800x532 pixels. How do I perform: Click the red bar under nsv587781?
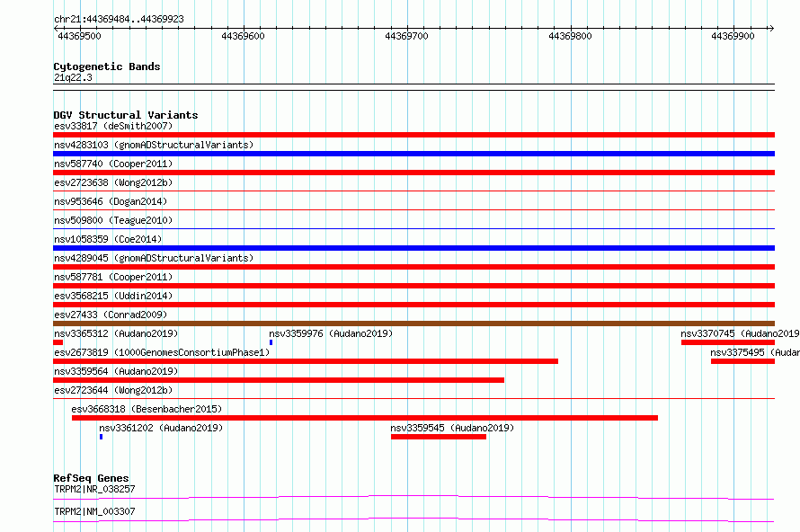click(x=413, y=286)
